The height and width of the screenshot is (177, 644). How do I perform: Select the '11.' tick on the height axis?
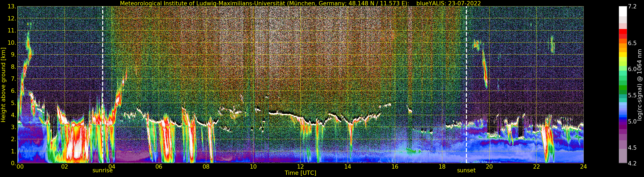pyautogui.click(x=12, y=31)
